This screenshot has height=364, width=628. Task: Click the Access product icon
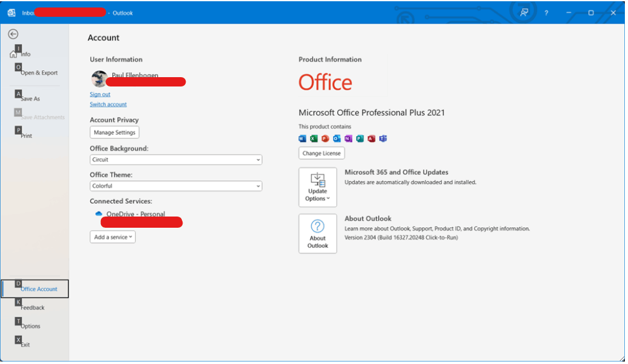[x=372, y=139]
